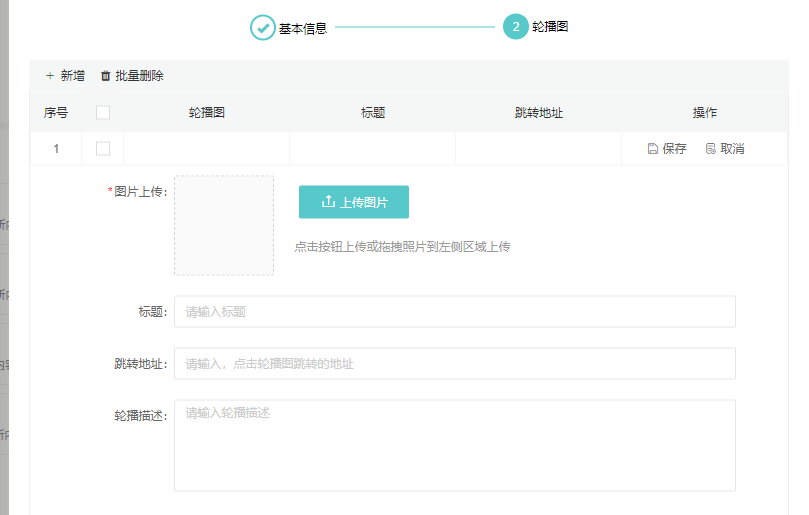Click the 序号 column header
Screen dimensions: 809x515
point(56,112)
